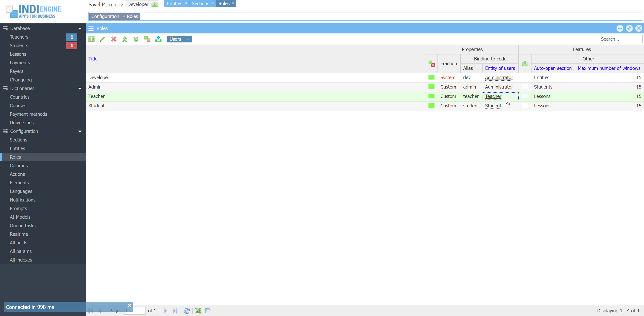Open the Administrator link in Developer row
Screen dimensions: 644x316
[x=499, y=78]
